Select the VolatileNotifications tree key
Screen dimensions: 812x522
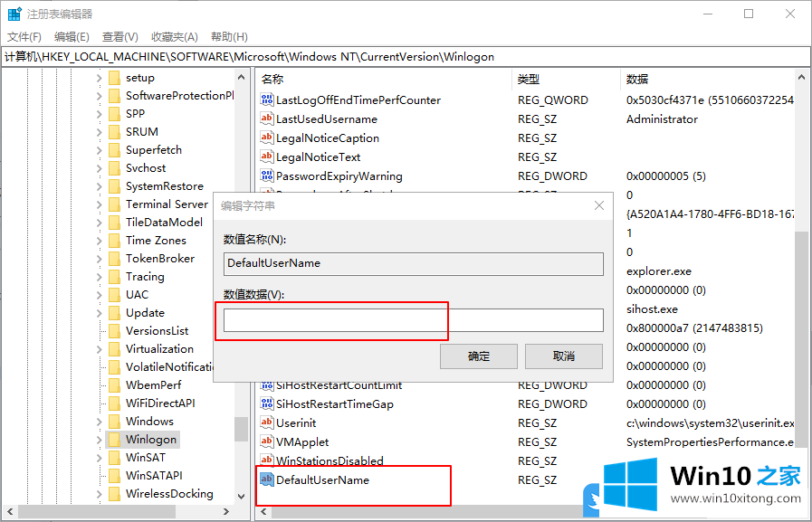pos(169,366)
